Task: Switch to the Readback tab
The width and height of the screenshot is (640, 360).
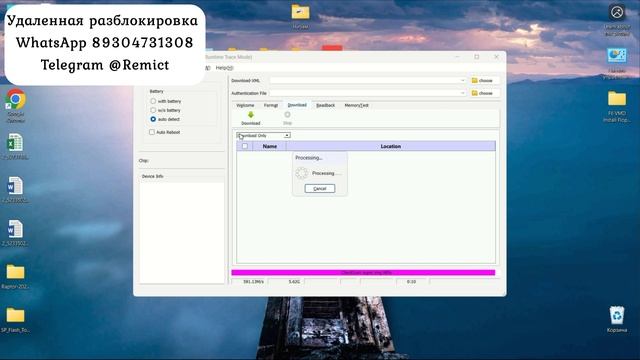Action: click(x=325, y=105)
